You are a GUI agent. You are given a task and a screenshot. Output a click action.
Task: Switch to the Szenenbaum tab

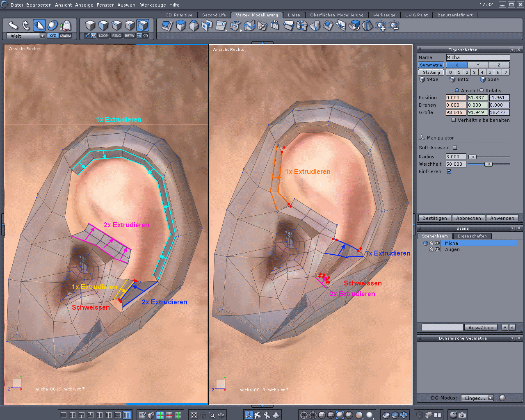coord(435,236)
